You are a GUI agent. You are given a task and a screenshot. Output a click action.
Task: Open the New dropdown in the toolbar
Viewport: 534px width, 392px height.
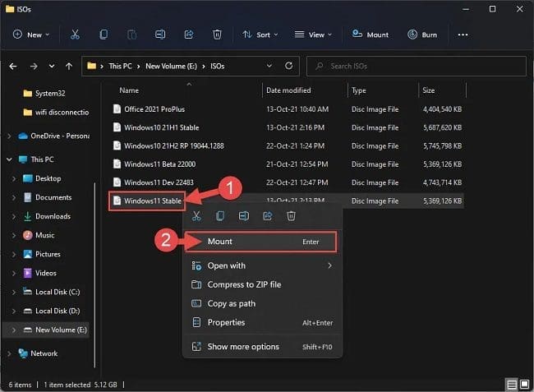(31, 35)
